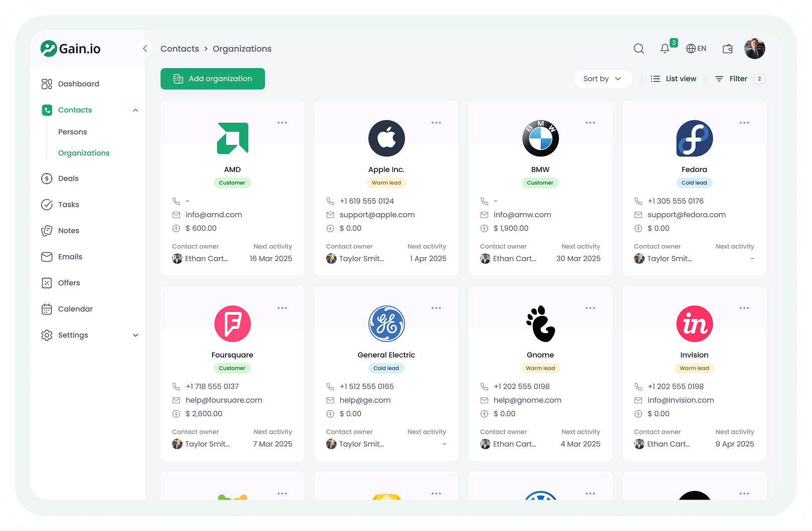
Task: Expand the Settings sidebar menu
Action: [x=135, y=335]
